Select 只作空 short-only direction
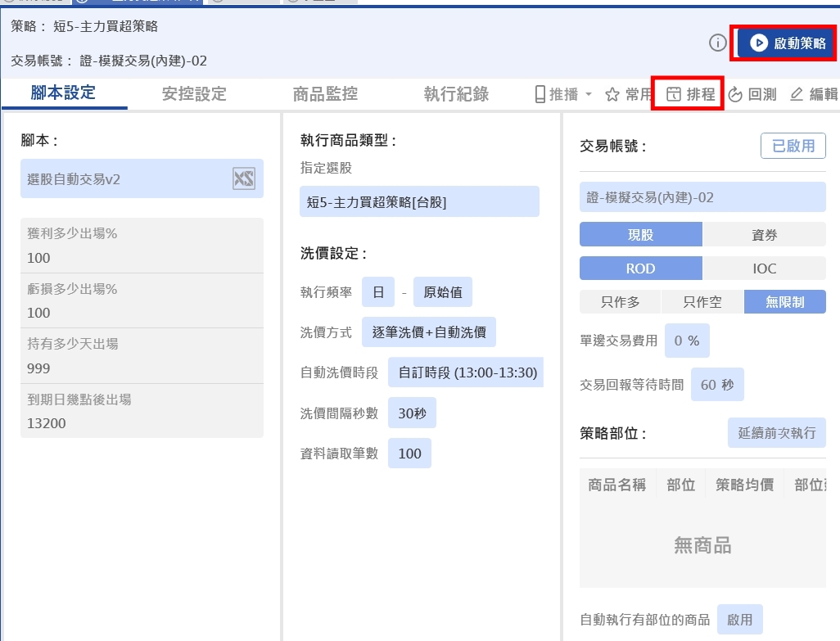This screenshot has height=641, width=840. pyautogui.click(x=702, y=302)
